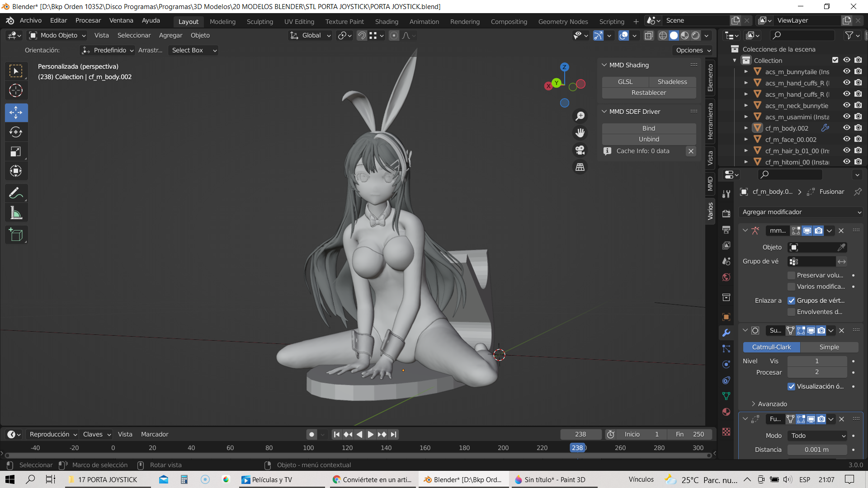
Task: Enable the Preservar volumen checkbox
Action: click(791, 275)
